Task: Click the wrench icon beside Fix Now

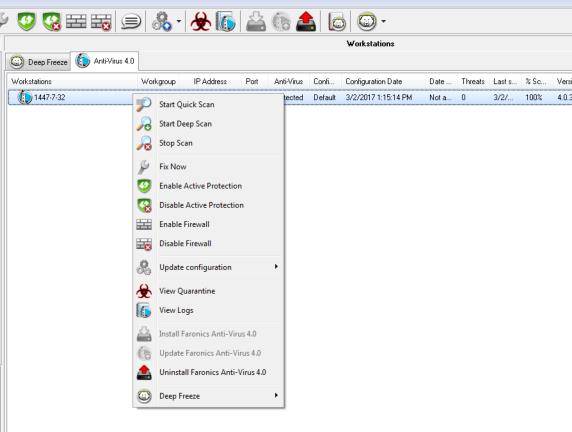Action: click(x=143, y=167)
